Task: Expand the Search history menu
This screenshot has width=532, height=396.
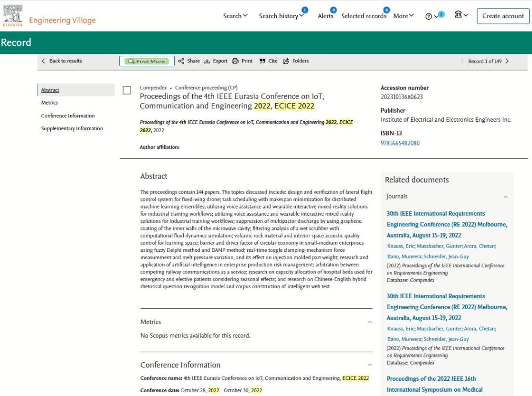Action: click(x=281, y=16)
